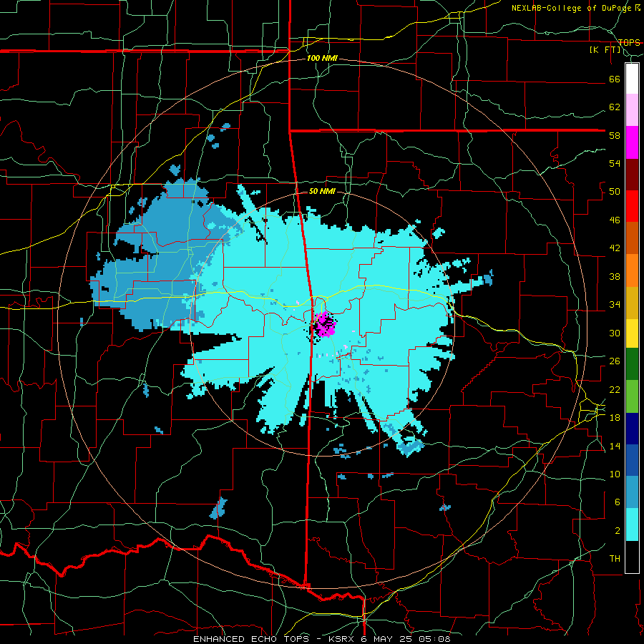Click the legend value 42
This screenshot has height=644, width=644.
coord(615,248)
